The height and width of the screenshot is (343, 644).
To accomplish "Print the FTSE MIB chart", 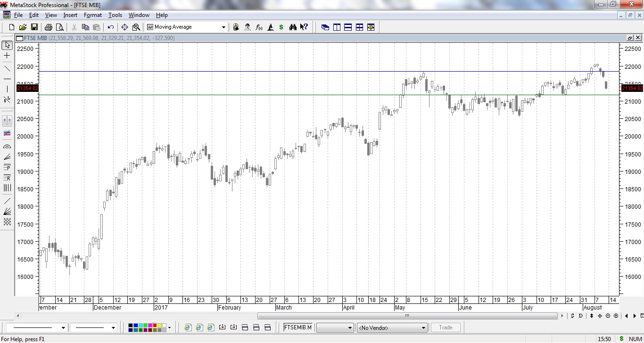I will click(x=48, y=27).
